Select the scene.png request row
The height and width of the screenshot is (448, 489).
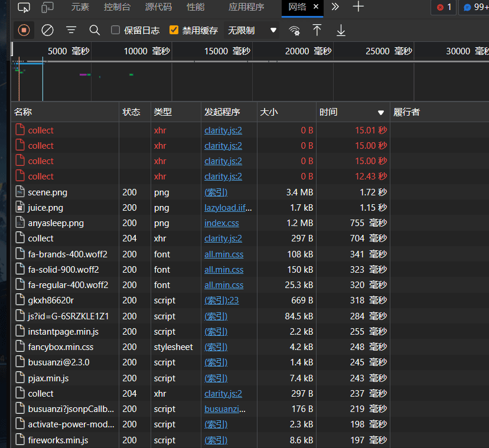click(x=47, y=192)
